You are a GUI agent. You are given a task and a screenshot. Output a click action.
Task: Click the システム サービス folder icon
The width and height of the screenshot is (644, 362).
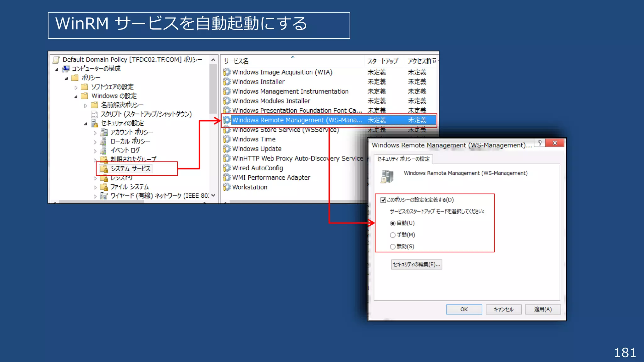[x=104, y=169]
